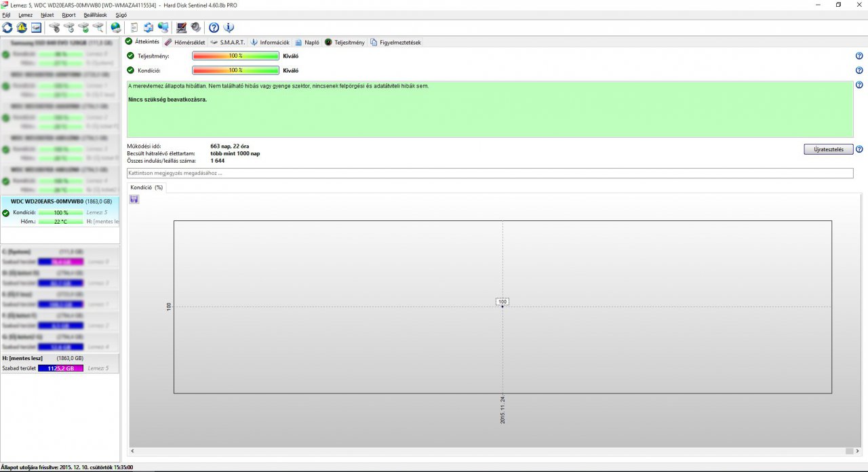Switch to the Áttekintés tab
Viewport: 868px width, 472px height.
click(142, 42)
